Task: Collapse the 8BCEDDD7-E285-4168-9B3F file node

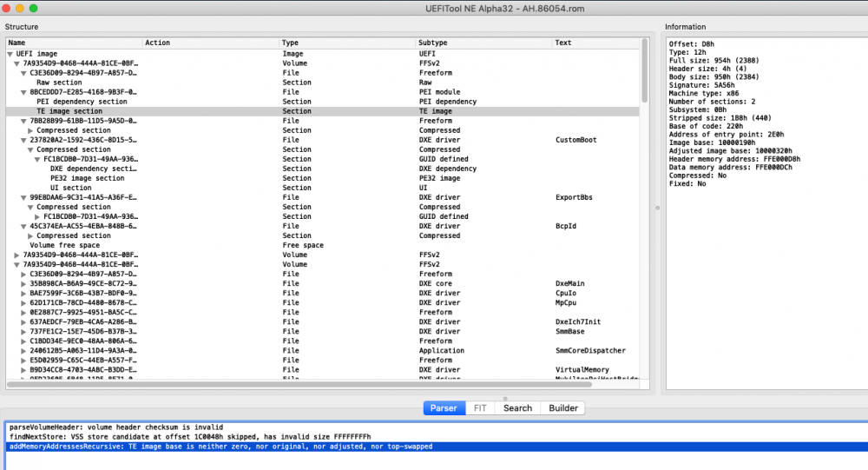Action: click(x=23, y=93)
